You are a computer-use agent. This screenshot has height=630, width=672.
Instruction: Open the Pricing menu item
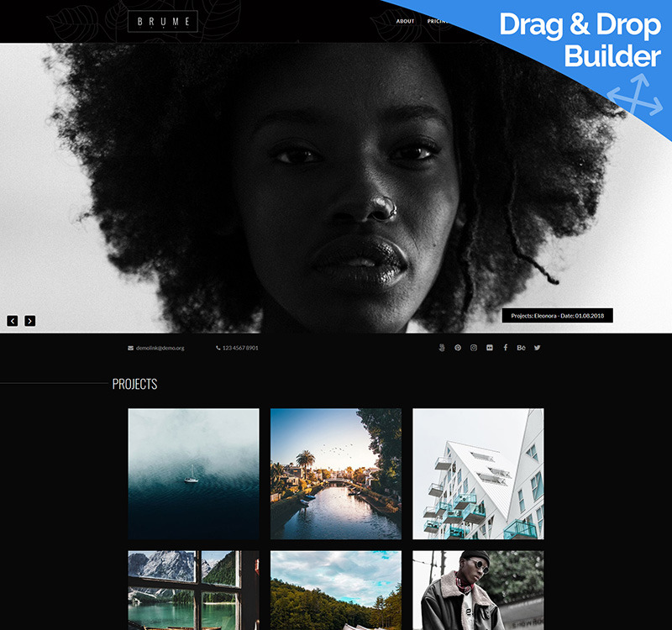(437, 21)
